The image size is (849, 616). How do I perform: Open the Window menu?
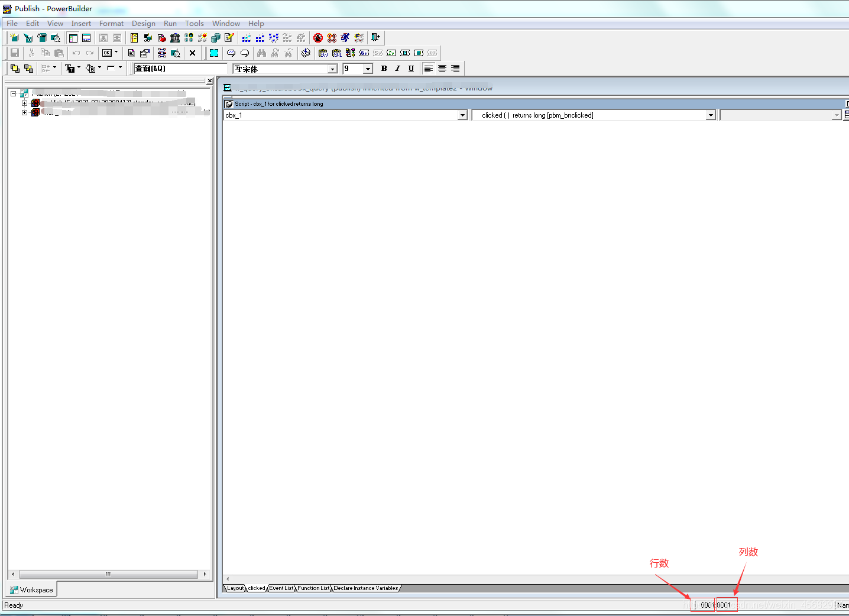pos(226,24)
